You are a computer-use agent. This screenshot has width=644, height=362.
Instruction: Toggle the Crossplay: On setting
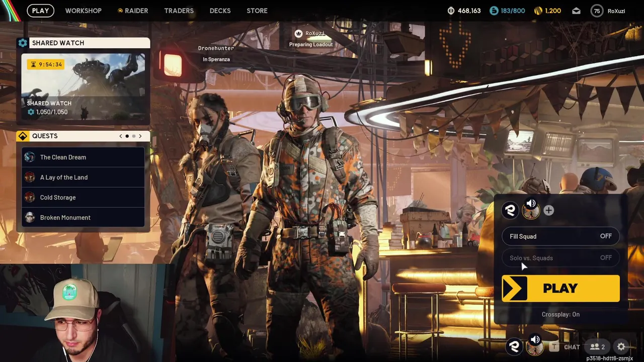(x=560, y=314)
